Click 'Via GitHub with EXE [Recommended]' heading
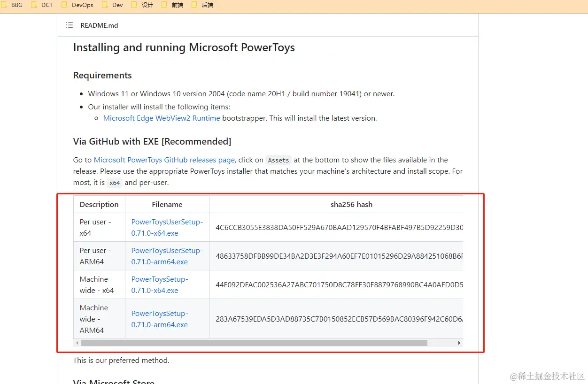The height and width of the screenshot is (384, 588). [152, 141]
